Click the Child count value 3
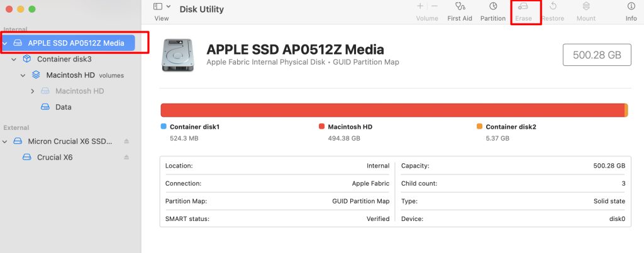 [x=623, y=183]
